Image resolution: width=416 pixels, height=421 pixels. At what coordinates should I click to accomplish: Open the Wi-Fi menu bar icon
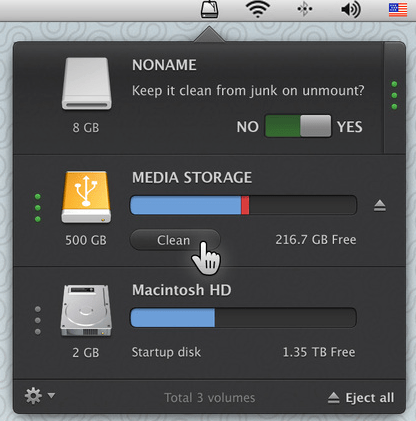click(x=258, y=9)
